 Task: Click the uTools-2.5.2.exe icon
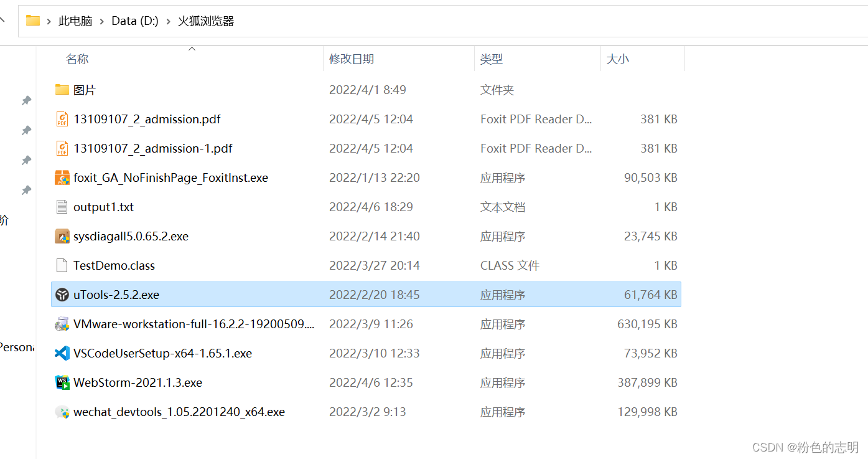point(62,295)
